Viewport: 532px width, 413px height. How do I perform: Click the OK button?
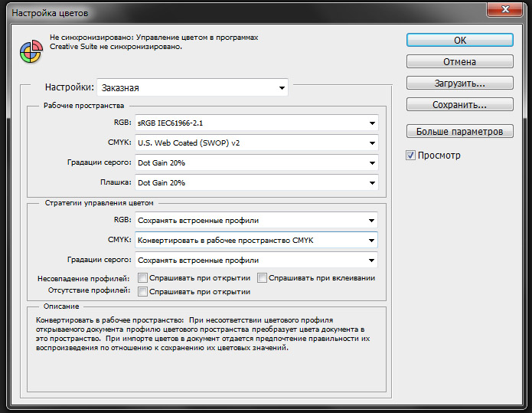460,40
